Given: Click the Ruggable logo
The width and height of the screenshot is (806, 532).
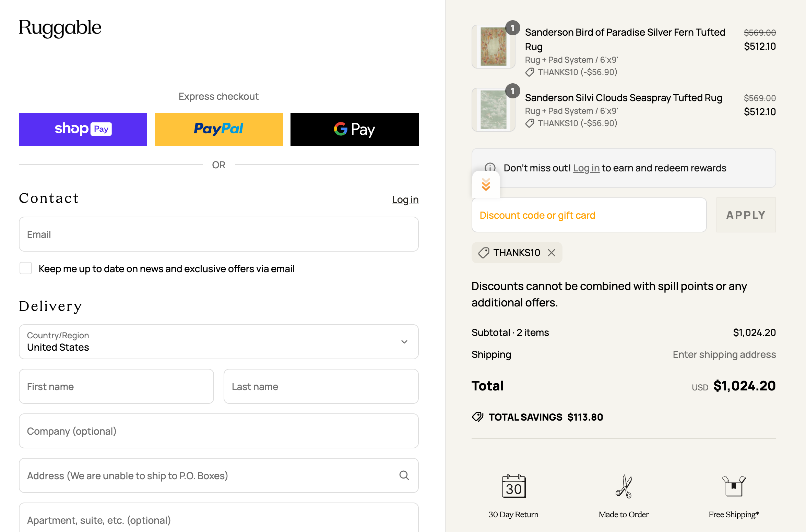Looking at the screenshot, I should point(60,28).
